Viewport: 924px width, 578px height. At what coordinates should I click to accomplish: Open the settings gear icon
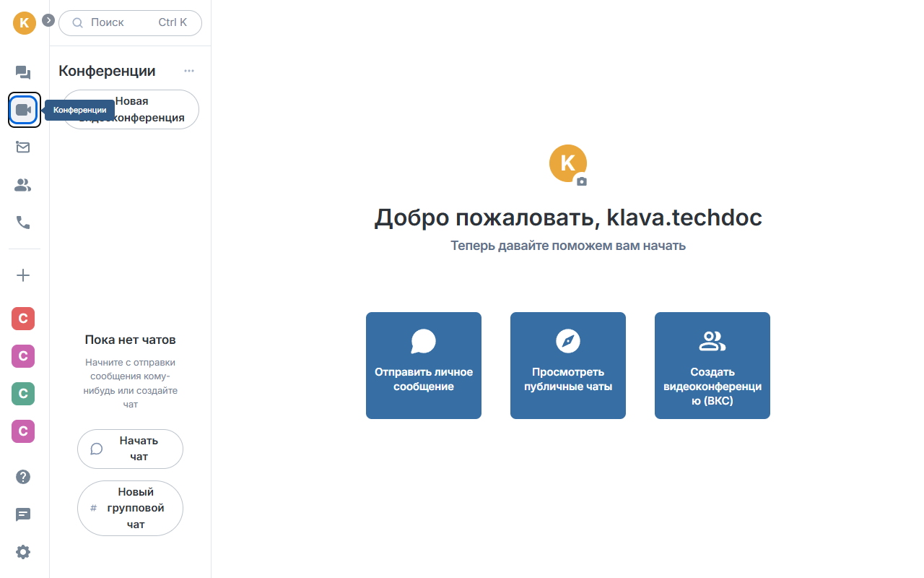click(23, 552)
